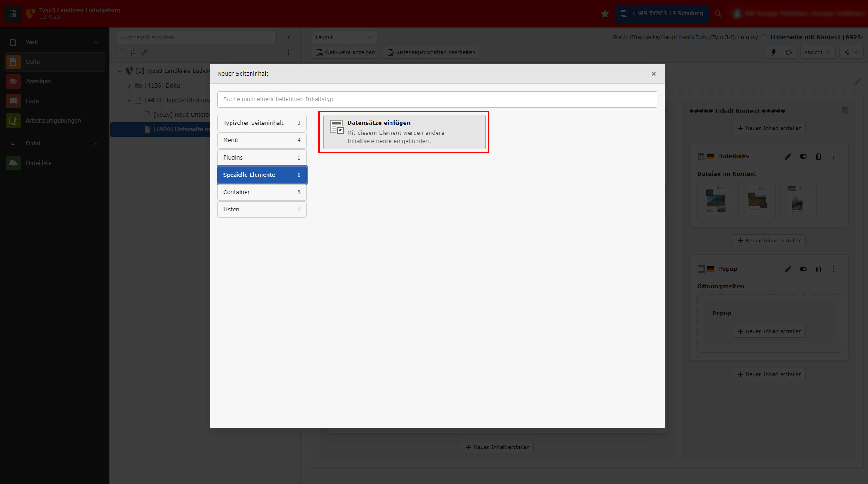Viewport: 868px width, 484px height.
Task: Click the reload page content icon
Action: tap(789, 52)
